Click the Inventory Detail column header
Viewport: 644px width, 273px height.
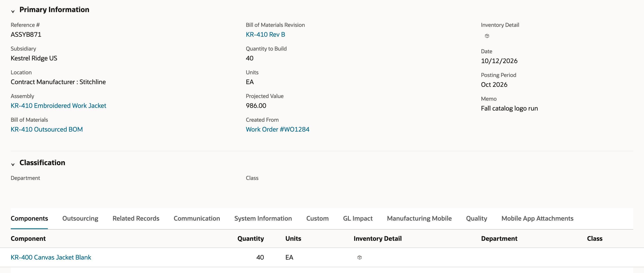coord(377,239)
